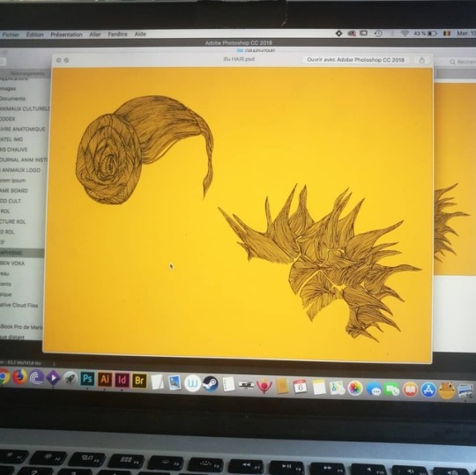
Task: Select Images in the Finder sidebar
Action: [x=8, y=88]
